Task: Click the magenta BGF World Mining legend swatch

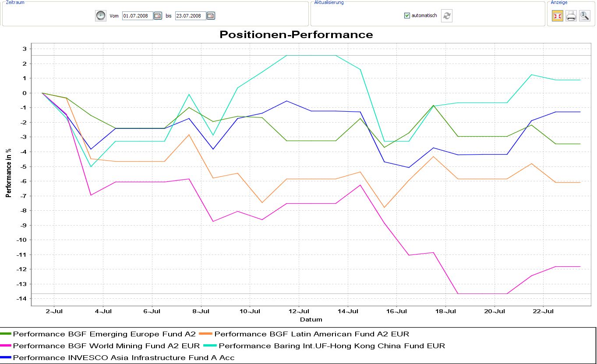Action: click(x=6, y=346)
